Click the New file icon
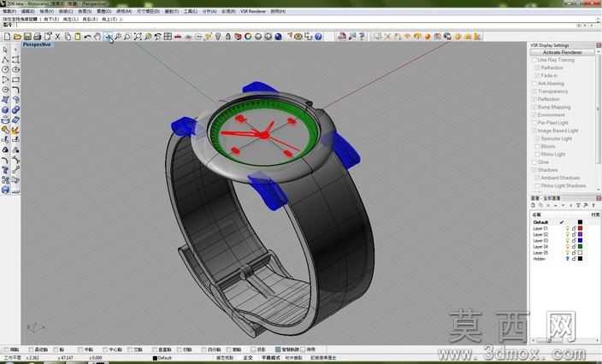Image resolution: width=602 pixels, height=364 pixels. pyautogui.click(x=7, y=37)
